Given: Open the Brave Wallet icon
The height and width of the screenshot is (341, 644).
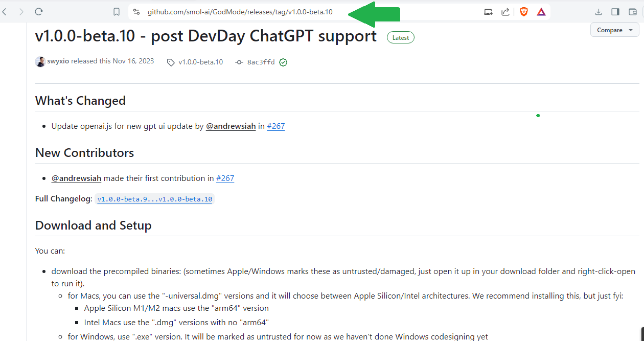Looking at the screenshot, I should pyautogui.click(x=633, y=12).
